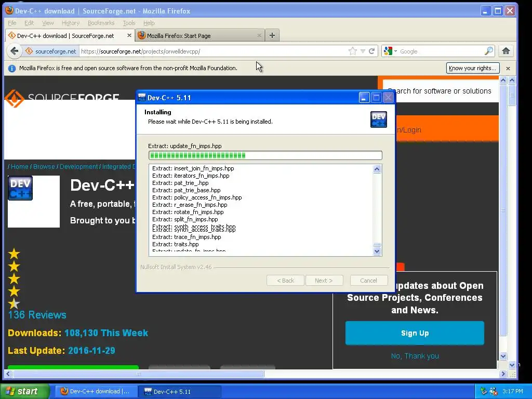Click the Google search field
532x399 pixels.
pos(441,51)
